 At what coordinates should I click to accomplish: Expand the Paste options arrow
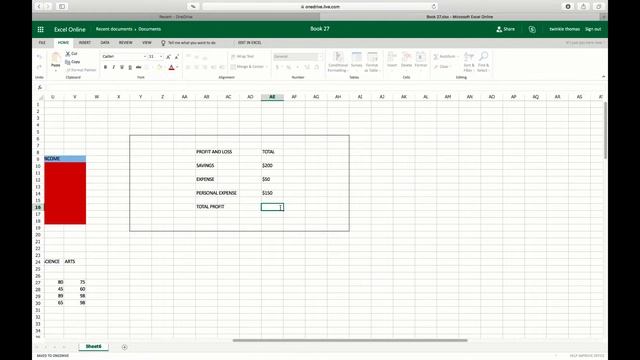(x=56, y=70)
